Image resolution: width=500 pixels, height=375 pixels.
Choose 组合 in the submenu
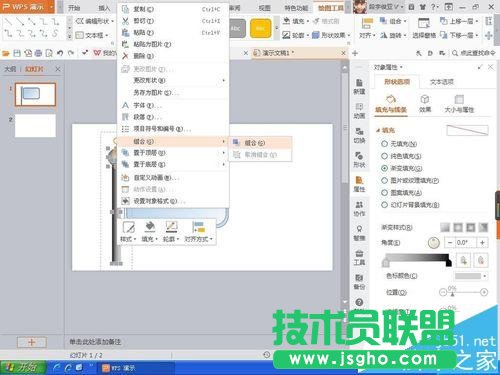pyautogui.click(x=260, y=143)
